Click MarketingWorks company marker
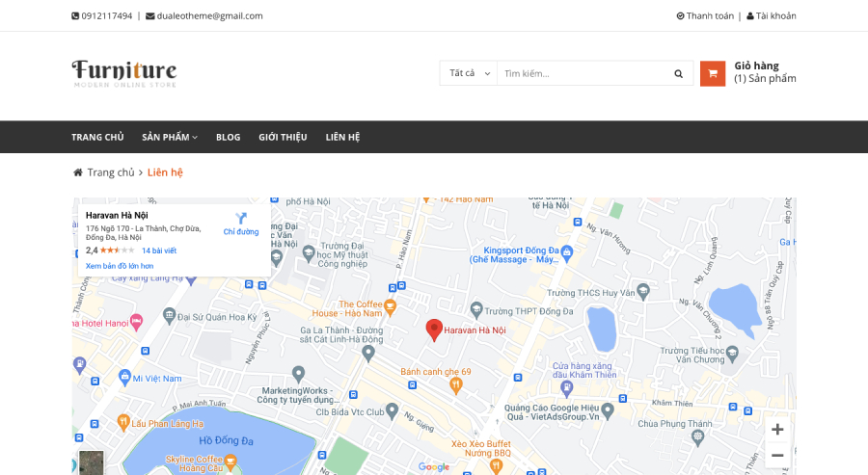Viewport: 868px width, 475px height. coord(298,375)
